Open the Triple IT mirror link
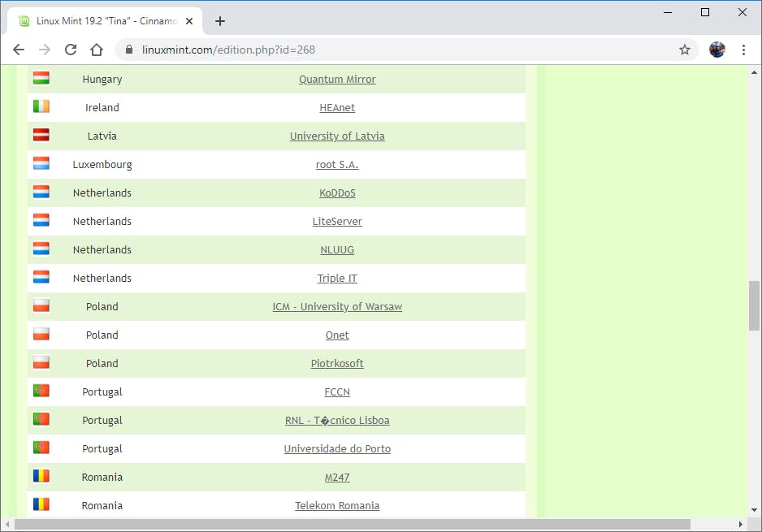This screenshot has width=762, height=532. 337,279
